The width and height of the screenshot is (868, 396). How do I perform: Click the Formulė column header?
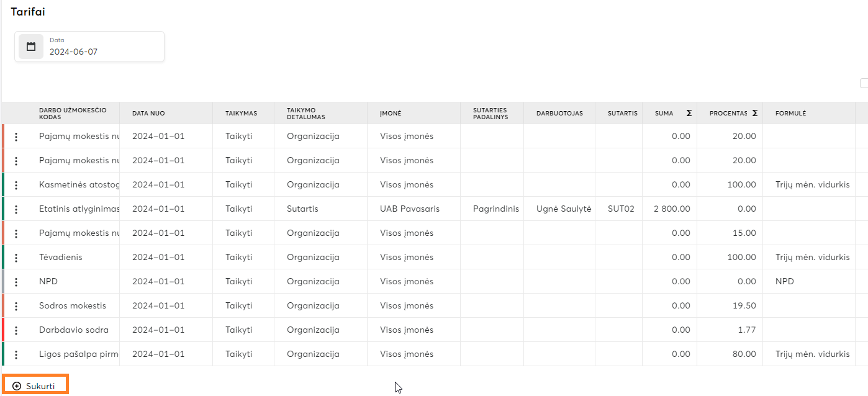tap(790, 114)
